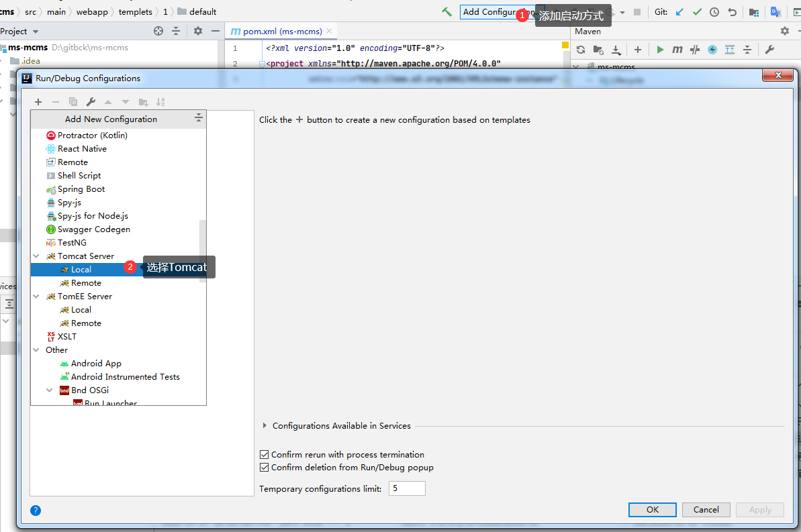Click the hammer Build Project icon

point(446,12)
